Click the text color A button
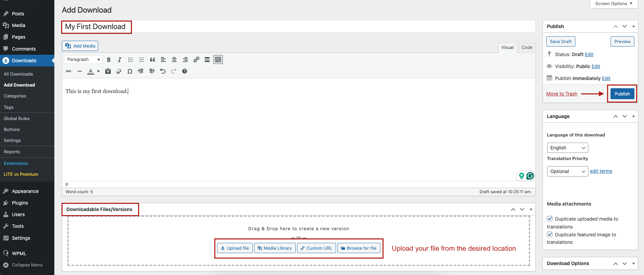 (91, 71)
